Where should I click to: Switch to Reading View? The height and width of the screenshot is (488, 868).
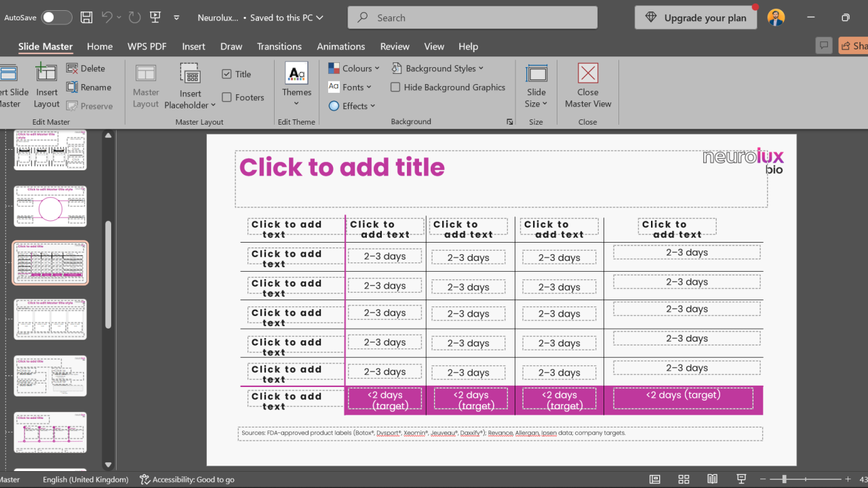(713, 479)
